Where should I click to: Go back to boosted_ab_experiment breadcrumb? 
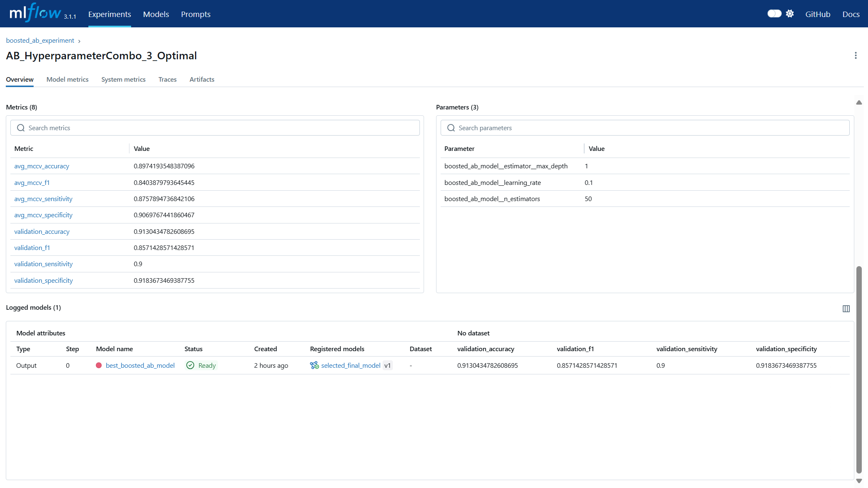click(40, 40)
